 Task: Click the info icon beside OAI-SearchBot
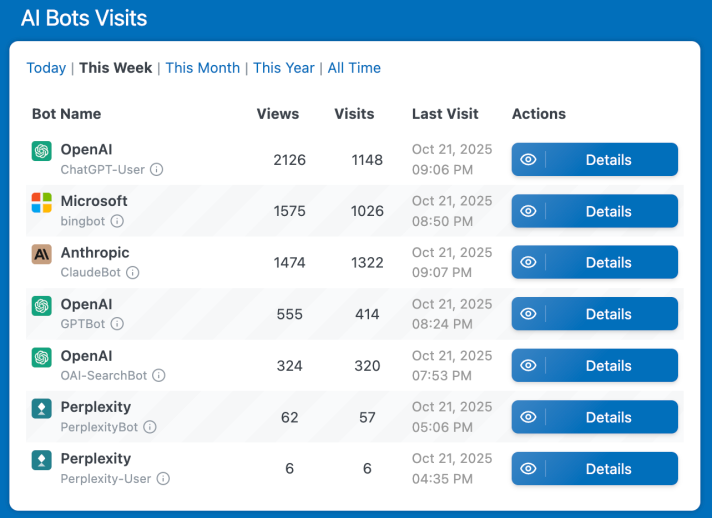pyautogui.click(x=159, y=376)
